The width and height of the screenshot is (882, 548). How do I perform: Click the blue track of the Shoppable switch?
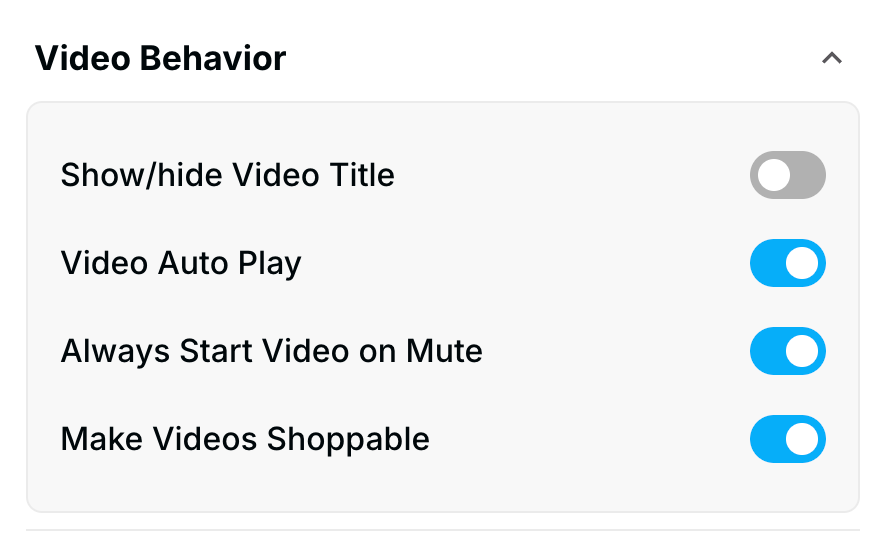click(766, 439)
